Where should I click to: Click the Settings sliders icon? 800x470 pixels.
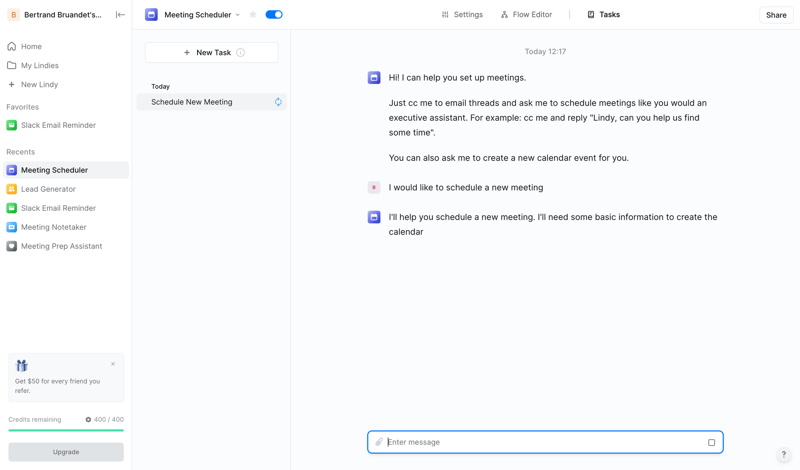tap(445, 15)
